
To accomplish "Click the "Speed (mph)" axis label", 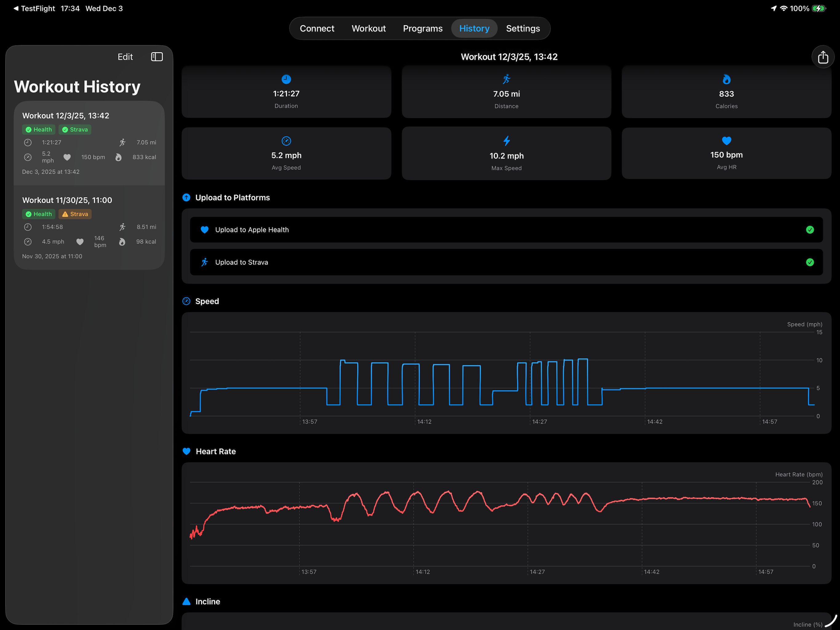I will [x=804, y=325].
